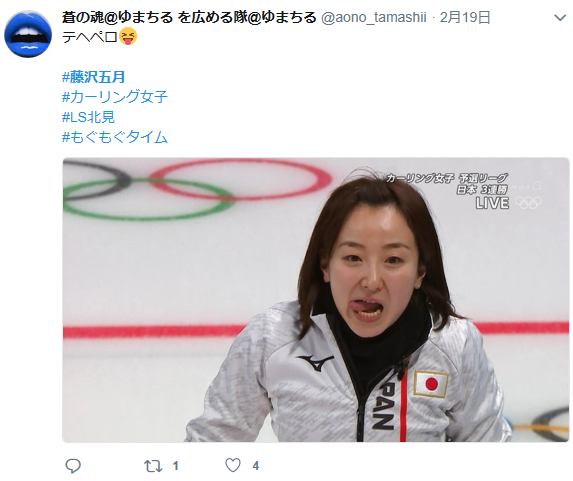Retweet using the arrows icon
The image size is (573, 481).
click(x=153, y=466)
